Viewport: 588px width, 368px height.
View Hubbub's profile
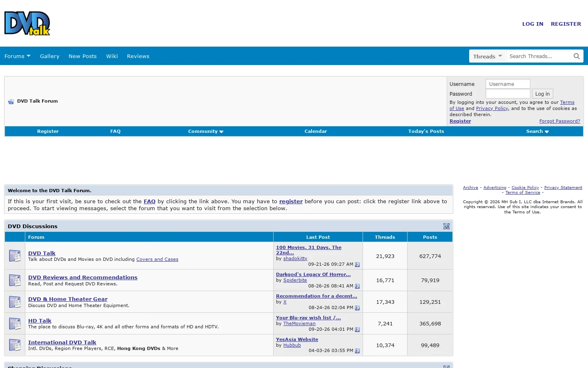292,345
